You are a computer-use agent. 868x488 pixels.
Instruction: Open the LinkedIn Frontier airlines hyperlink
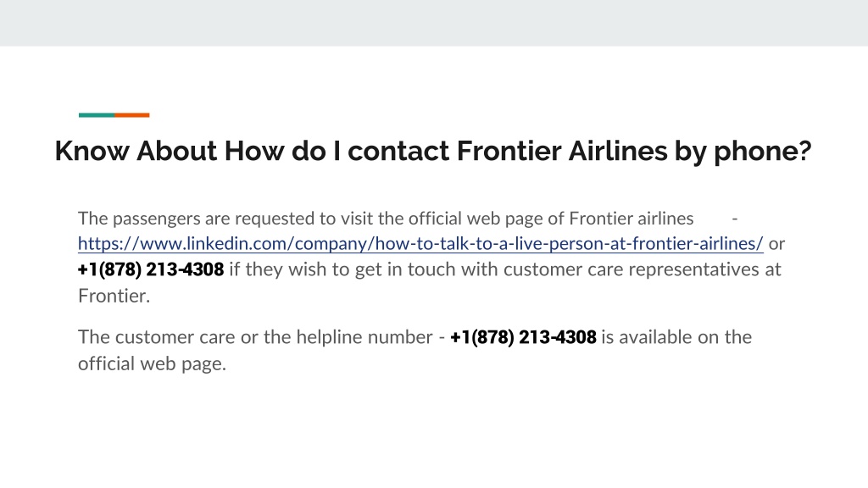tap(420, 243)
